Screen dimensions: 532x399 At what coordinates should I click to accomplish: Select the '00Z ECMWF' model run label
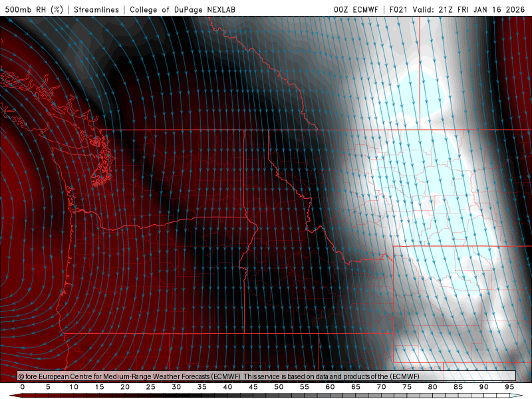click(x=356, y=9)
